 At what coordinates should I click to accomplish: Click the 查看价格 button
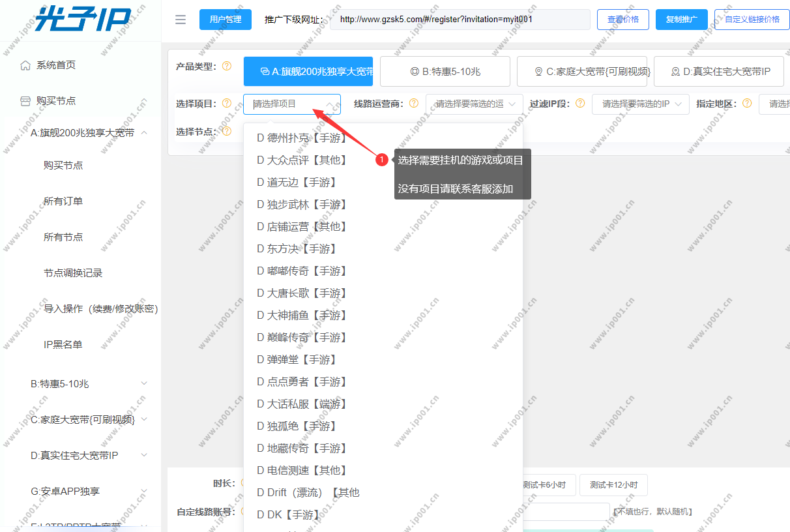tap(623, 20)
